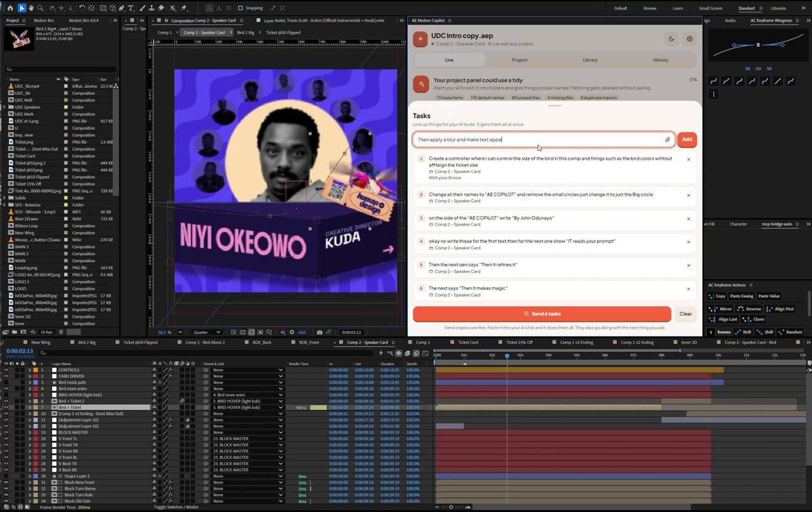Toggle eye on Bird more anim layer
This screenshot has height=512, width=812.
click(6, 389)
